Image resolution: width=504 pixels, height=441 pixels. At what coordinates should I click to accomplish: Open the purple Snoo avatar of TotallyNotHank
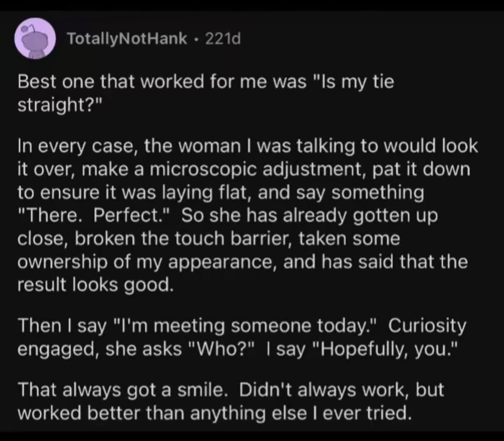pyautogui.click(x=35, y=39)
